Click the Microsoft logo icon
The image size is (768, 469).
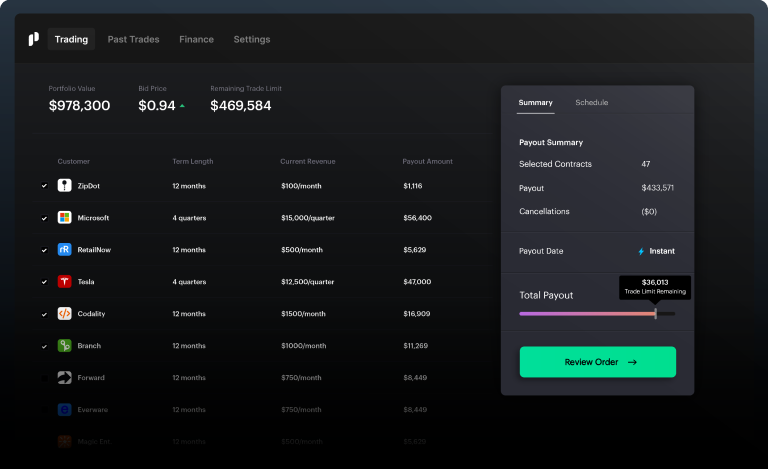point(64,218)
